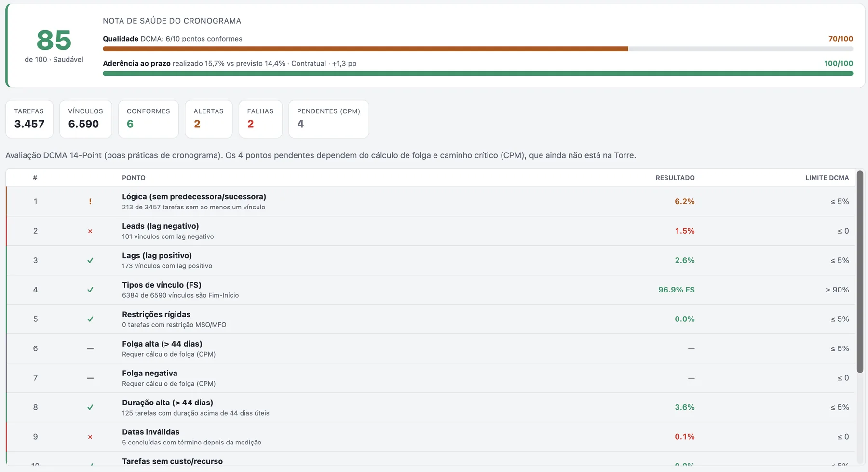Click the 70/100 quality score value
The height and width of the screenshot is (472, 868).
pos(841,39)
